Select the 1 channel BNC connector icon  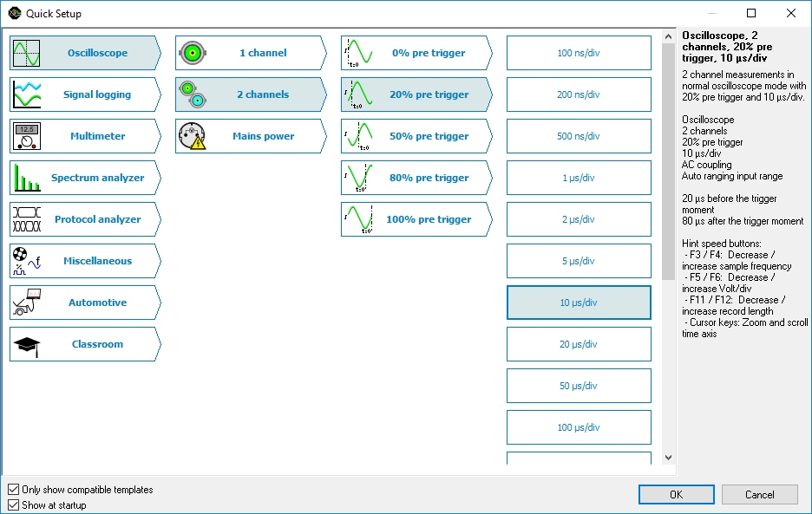click(x=192, y=53)
